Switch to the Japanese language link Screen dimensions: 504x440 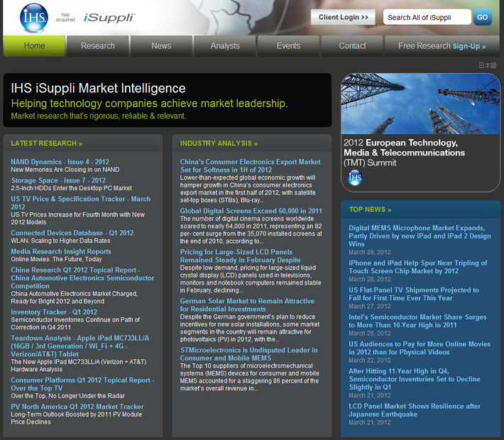pyautogui.click(x=488, y=65)
